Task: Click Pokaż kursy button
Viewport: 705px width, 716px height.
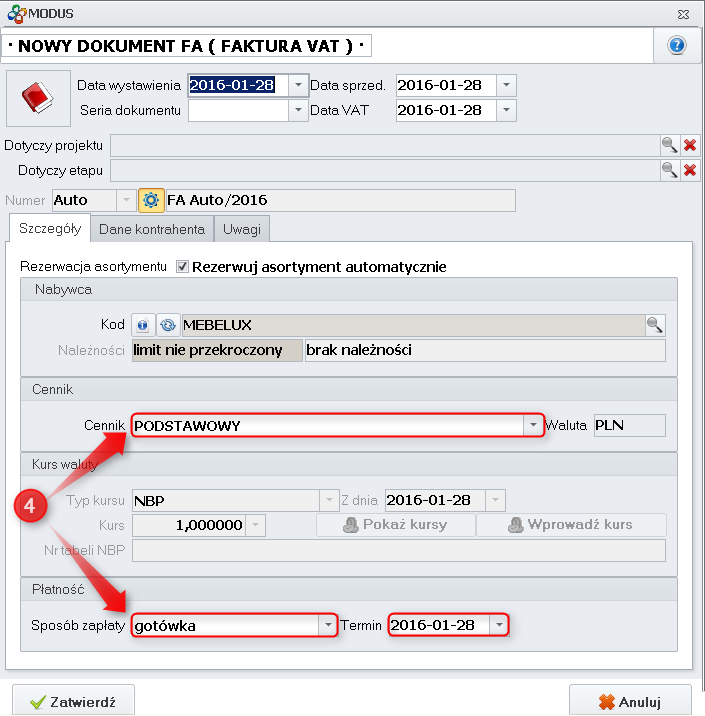Action: tap(395, 525)
